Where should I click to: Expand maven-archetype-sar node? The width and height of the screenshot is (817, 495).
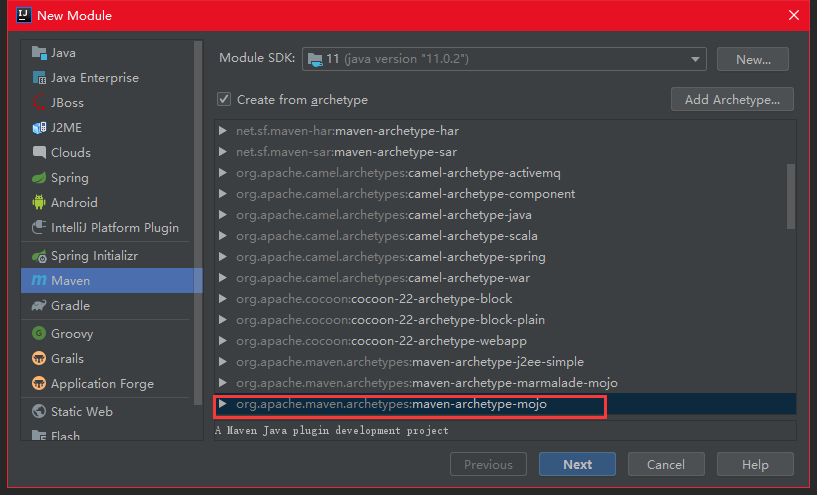pyautogui.click(x=223, y=152)
